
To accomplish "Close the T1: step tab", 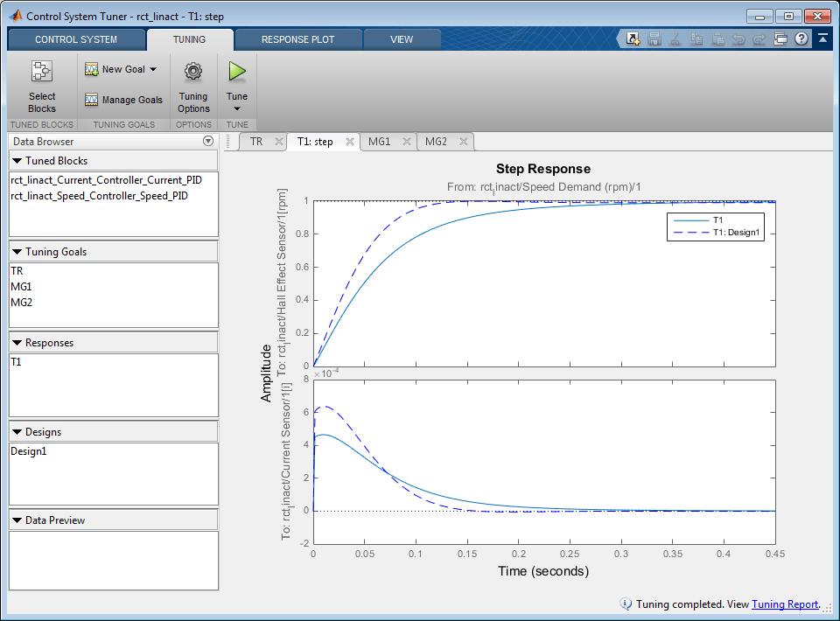I will tap(348, 142).
